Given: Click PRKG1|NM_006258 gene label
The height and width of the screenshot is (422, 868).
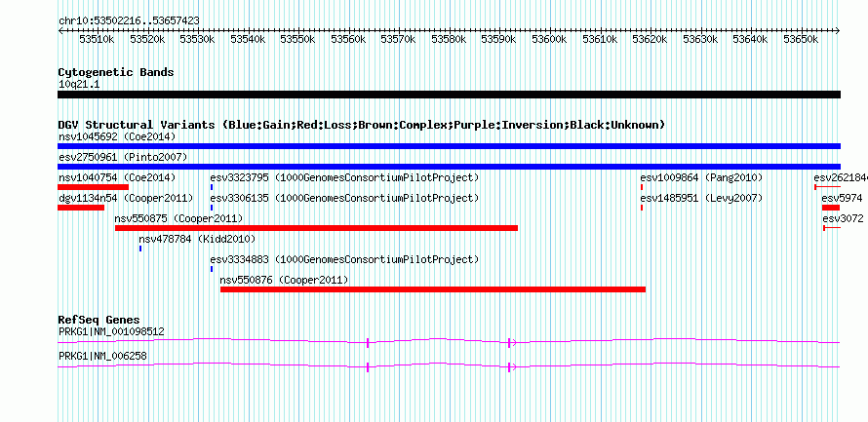Looking at the screenshot, I should [x=103, y=356].
